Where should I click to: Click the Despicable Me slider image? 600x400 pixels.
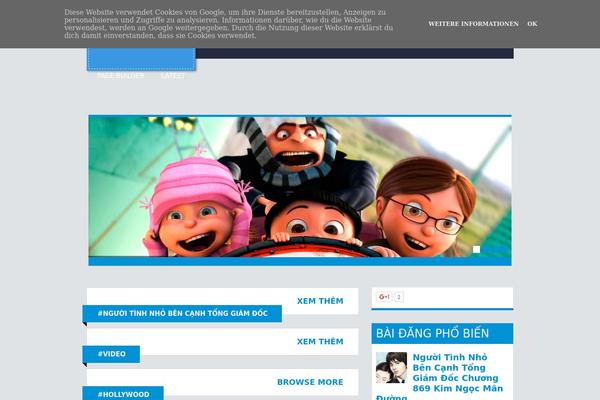click(300, 186)
